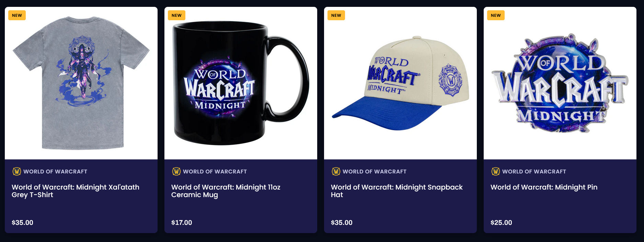Click the WoW logo icon on Pin card
This screenshot has width=644, height=242.
496,171
